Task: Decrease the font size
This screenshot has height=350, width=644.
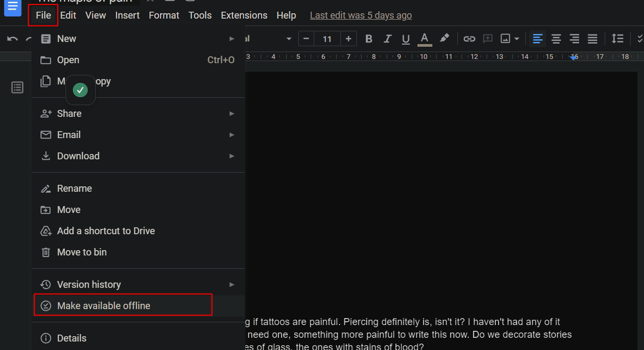Action: [306, 39]
